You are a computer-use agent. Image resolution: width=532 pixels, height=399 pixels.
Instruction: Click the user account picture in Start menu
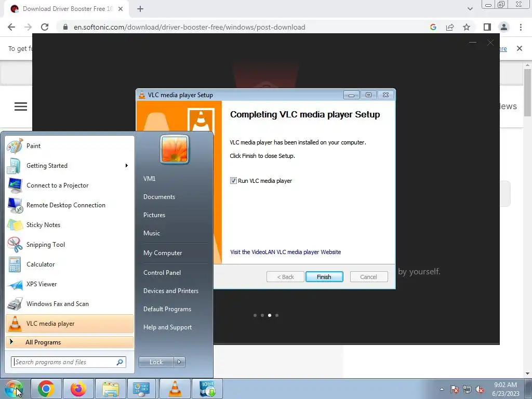tap(175, 149)
